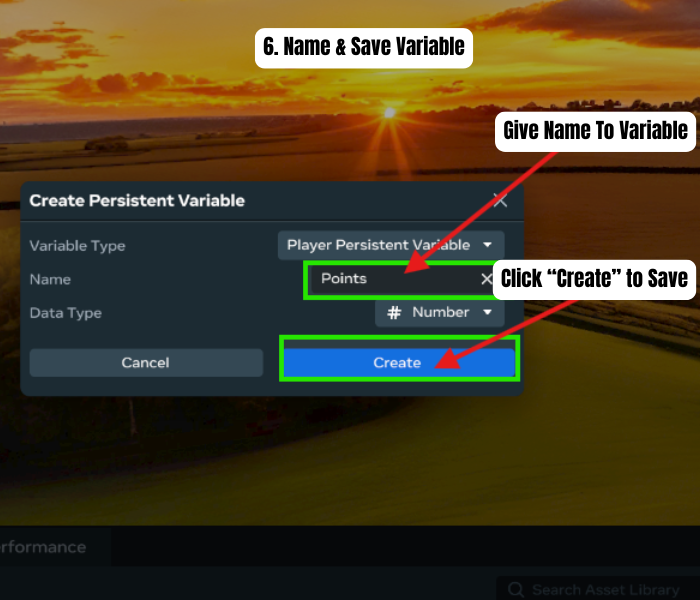Open the Player Persistent Variable dropdown
This screenshot has height=600, width=700.
pyautogui.click(x=391, y=245)
